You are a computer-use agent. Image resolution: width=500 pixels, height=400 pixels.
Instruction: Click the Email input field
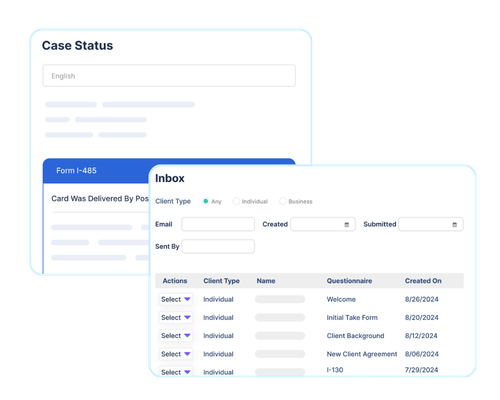[x=218, y=224]
